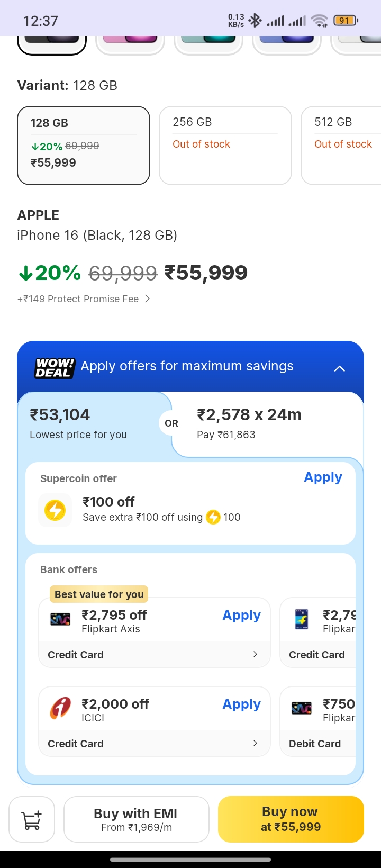Collapse the Apply offers section

pos(340,368)
